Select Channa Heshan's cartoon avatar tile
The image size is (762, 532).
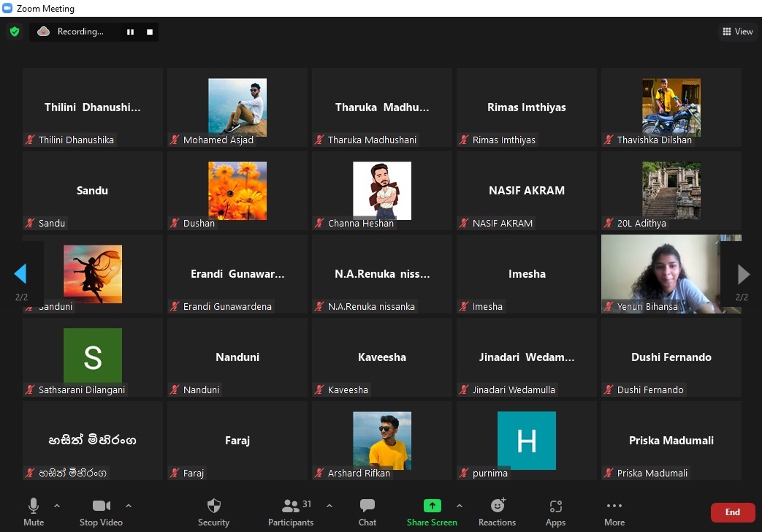coord(382,190)
